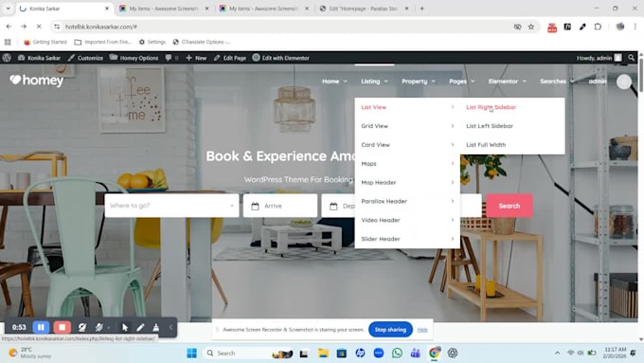The height and width of the screenshot is (363, 644).
Task: Click the red recorder extension icon
Action: pos(552,27)
